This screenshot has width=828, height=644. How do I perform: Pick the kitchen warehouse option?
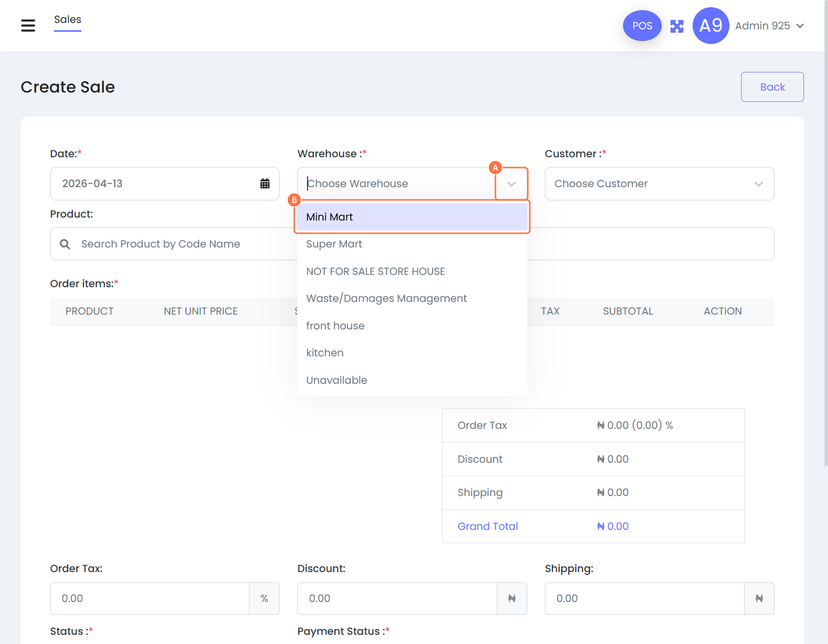pos(324,353)
